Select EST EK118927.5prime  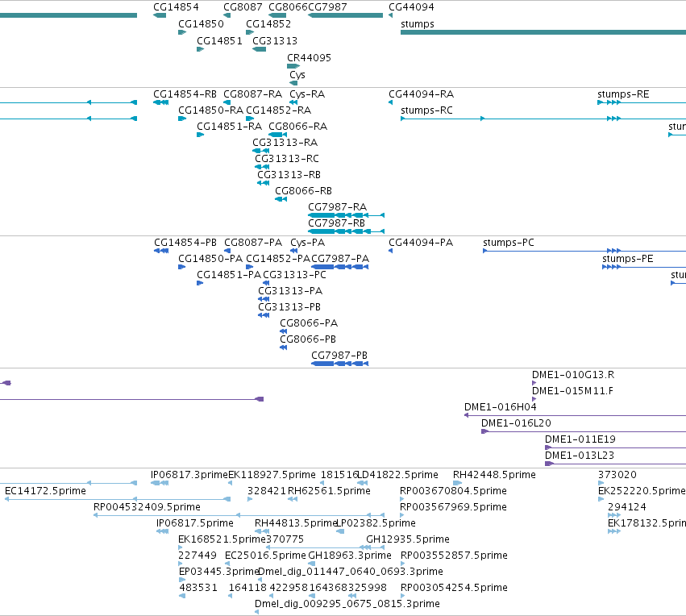pos(272,475)
